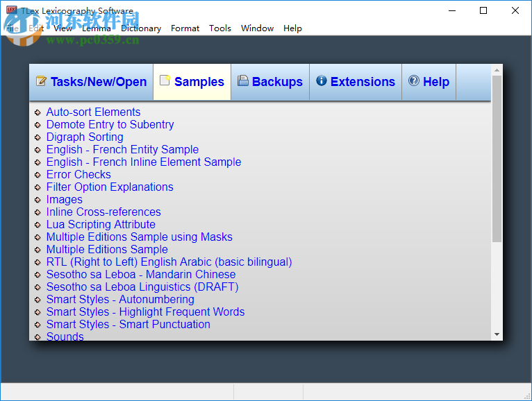Open the Lua Scripting Attribute sample
The height and width of the screenshot is (401, 532).
click(x=101, y=224)
